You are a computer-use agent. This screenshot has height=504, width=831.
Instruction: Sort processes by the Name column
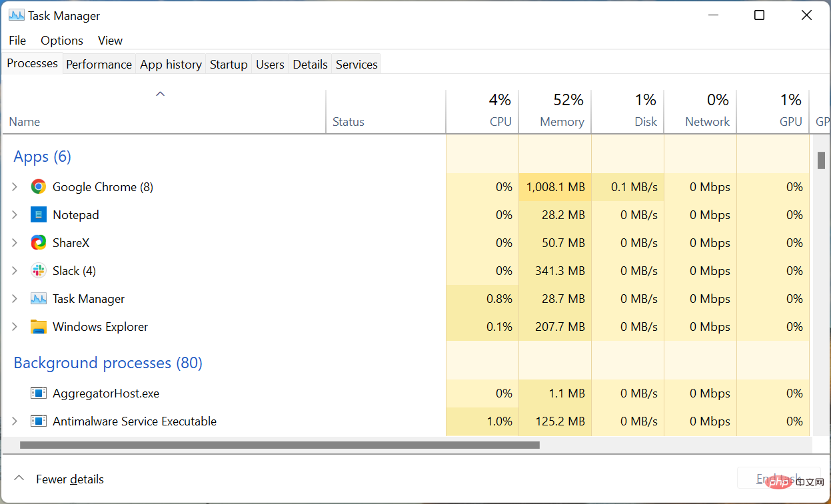[164, 112]
